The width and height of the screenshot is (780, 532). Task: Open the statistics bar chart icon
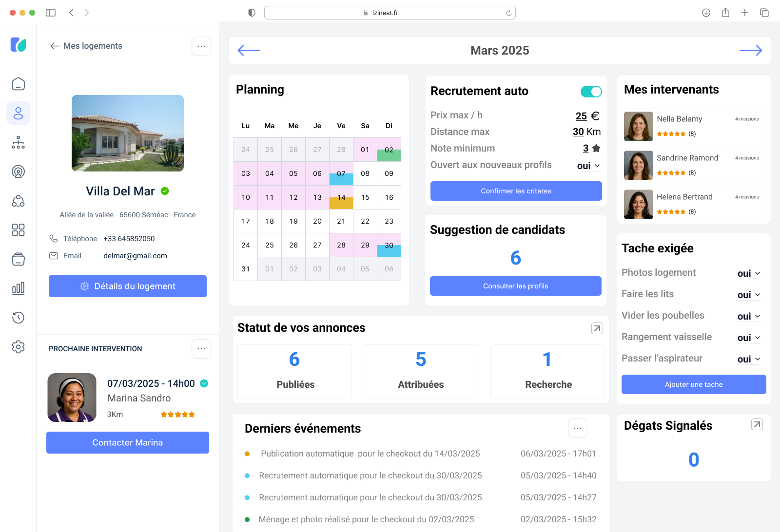point(18,288)
